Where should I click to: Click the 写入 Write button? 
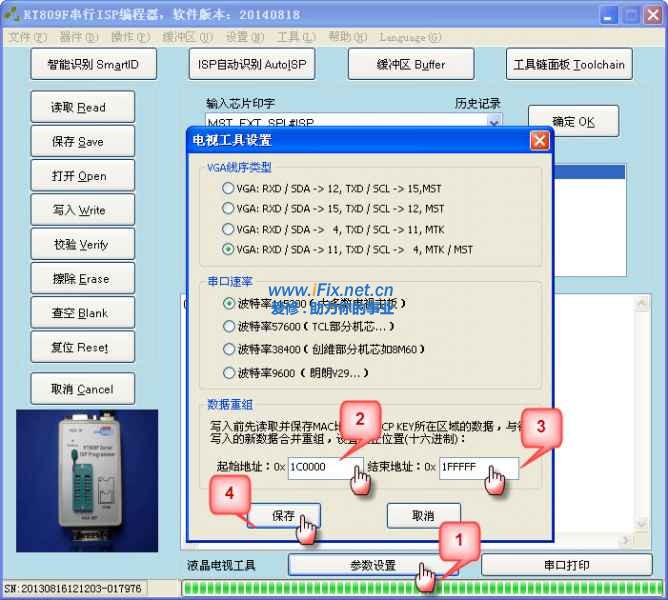(x=80, y=210)
